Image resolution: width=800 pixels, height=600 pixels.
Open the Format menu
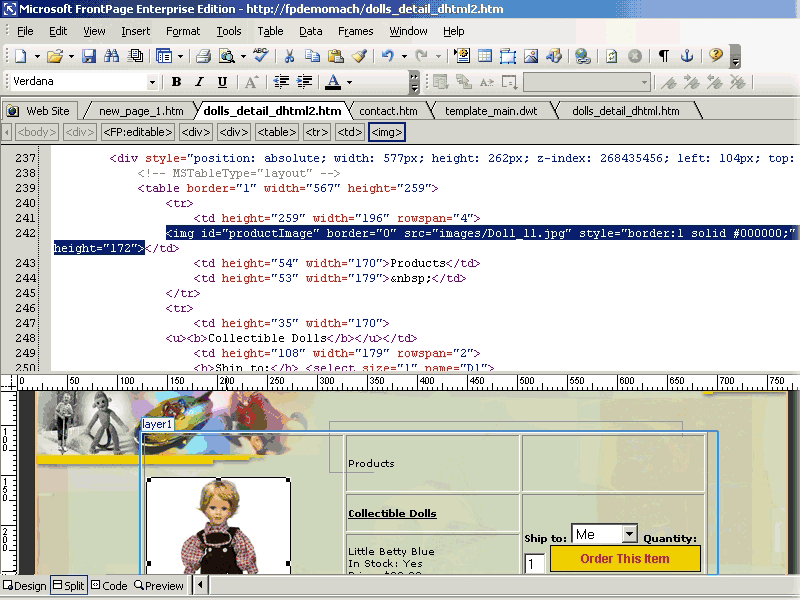tap(183, 31)
